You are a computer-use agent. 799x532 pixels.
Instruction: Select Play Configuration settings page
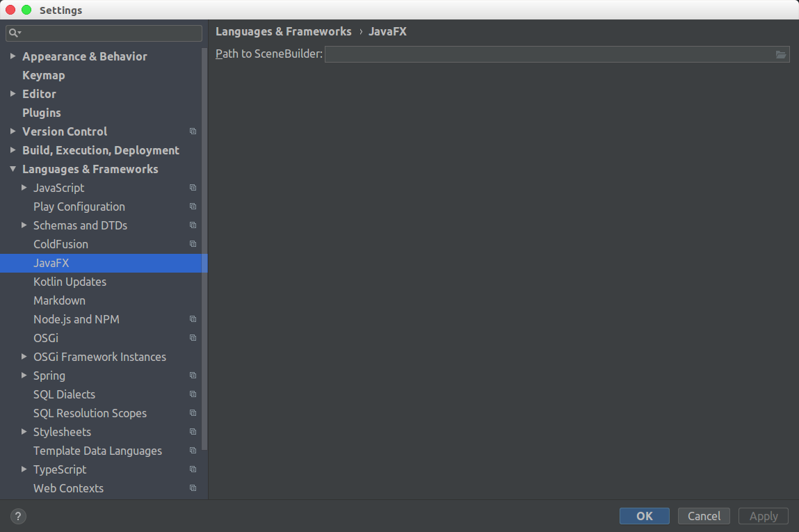click(x=79, y=207)
